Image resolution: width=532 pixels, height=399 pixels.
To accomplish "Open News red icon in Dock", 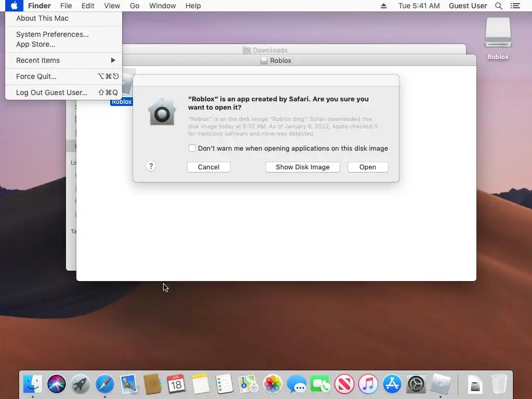I will 344,384.
